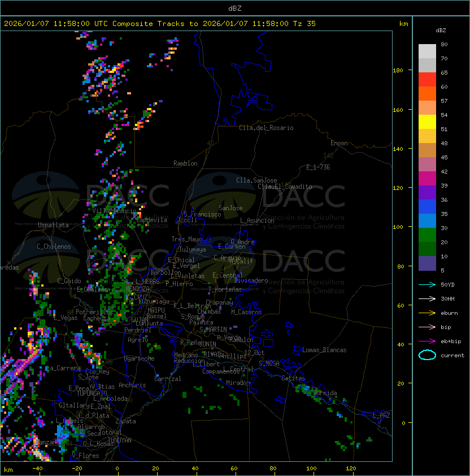Select the L_Asuncion place label

click(257, 220)
